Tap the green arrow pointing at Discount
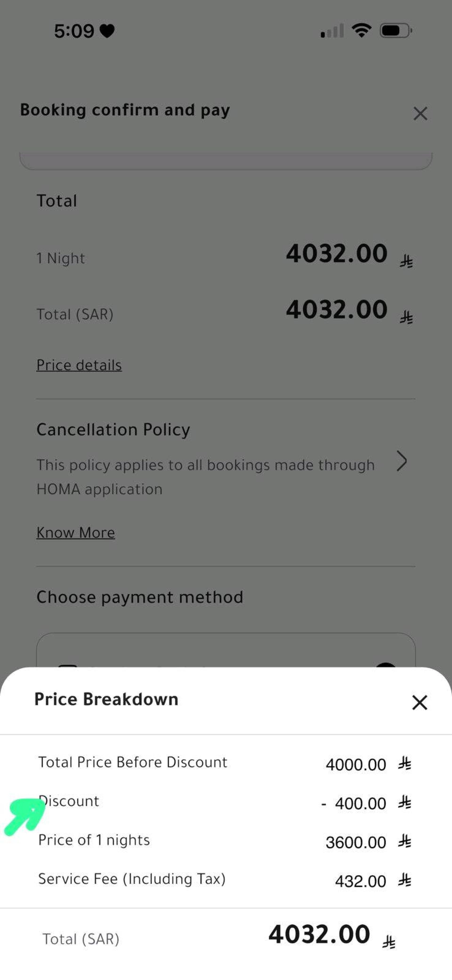The width and height of the screenshot is (452, 980). [x=24, y=816]
